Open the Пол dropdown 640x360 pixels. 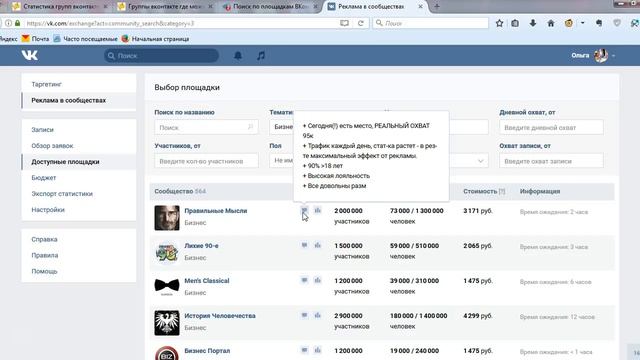(282, 160)
